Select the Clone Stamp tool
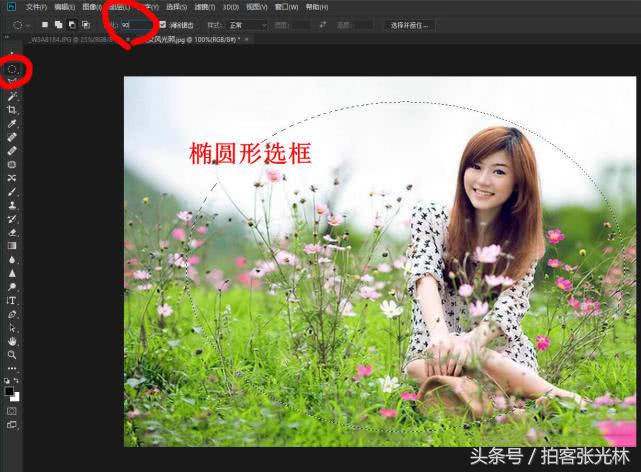 coord(12,205)
